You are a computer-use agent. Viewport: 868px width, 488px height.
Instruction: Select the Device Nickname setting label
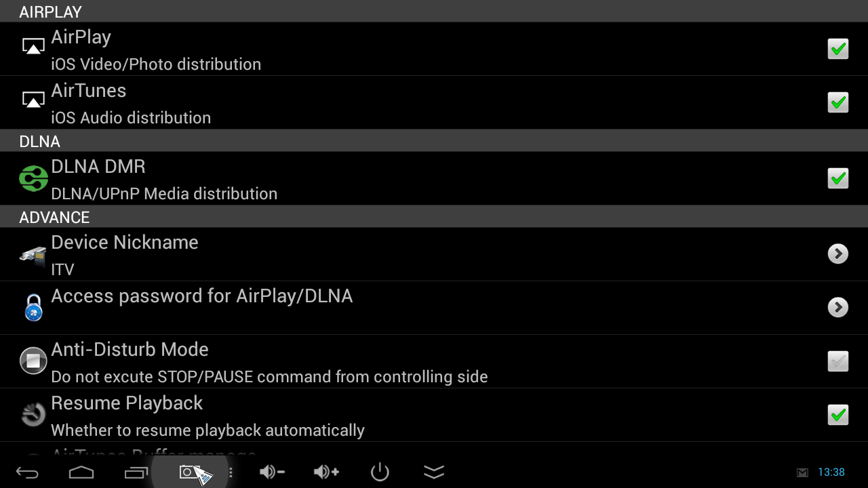tap(125, 243)
